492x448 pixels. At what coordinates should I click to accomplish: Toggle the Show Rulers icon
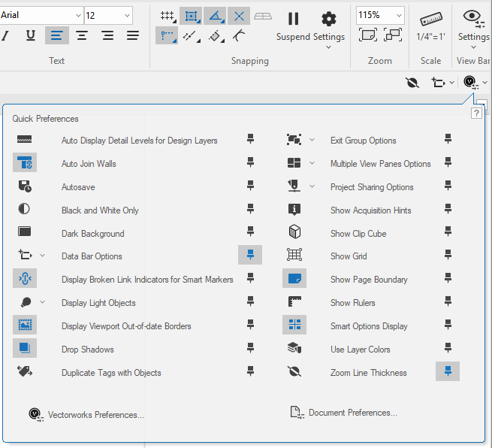pos(294,301)
